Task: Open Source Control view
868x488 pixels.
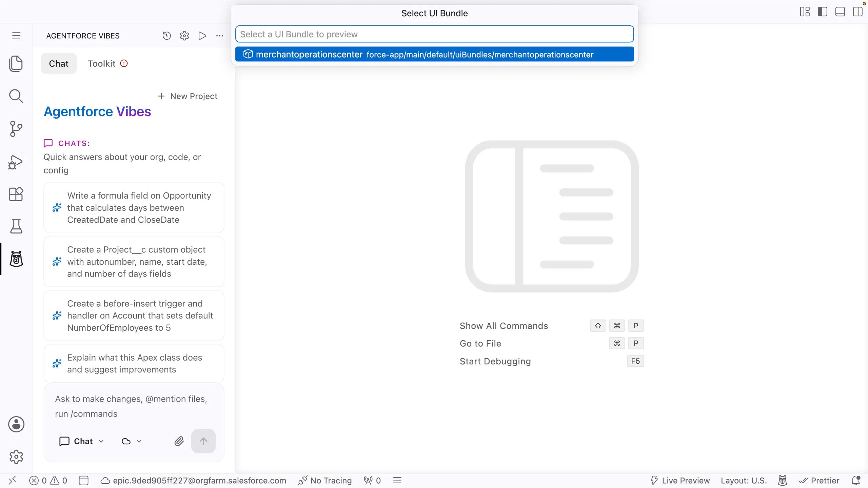Action: tap(16, 129)
